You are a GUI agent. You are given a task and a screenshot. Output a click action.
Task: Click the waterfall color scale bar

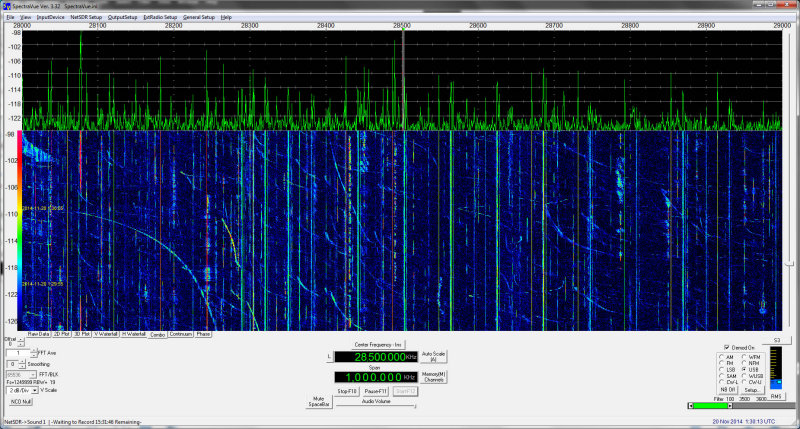(20, 231)
